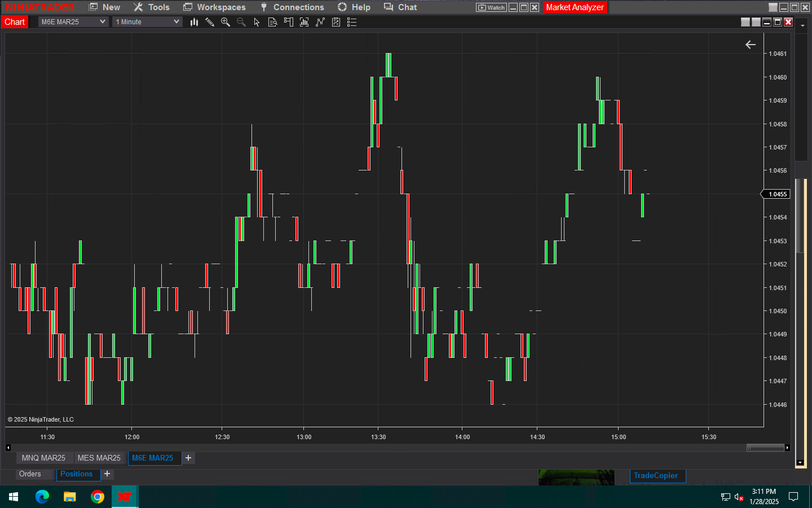Click the horizontal scrollbar right arrow
Screen dimensions: 812x508
787,448
